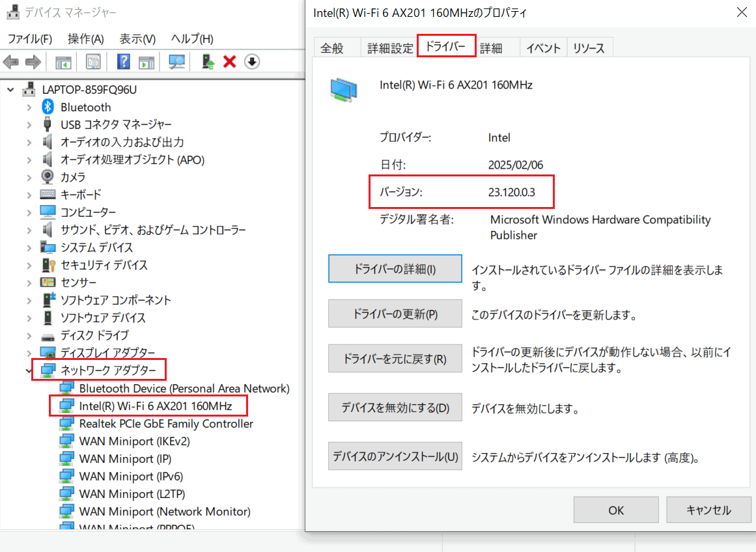Viewport: 756px width, 552px height.
Task: Close the Wi-Fi properties dialog
Action: pyautogui.click(x=742, y=12)
